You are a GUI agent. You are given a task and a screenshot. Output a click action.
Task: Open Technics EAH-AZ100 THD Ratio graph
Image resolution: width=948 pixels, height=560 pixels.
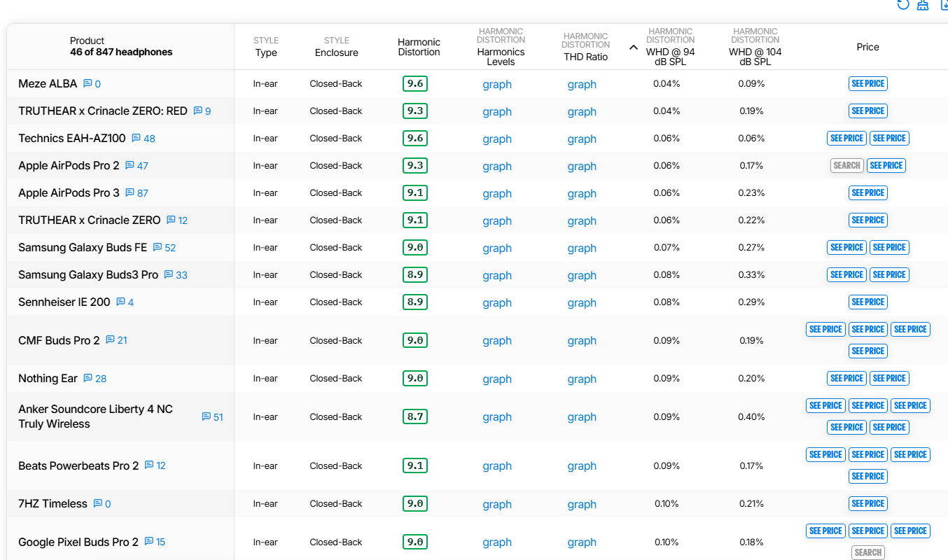click(x=582, y=139)
